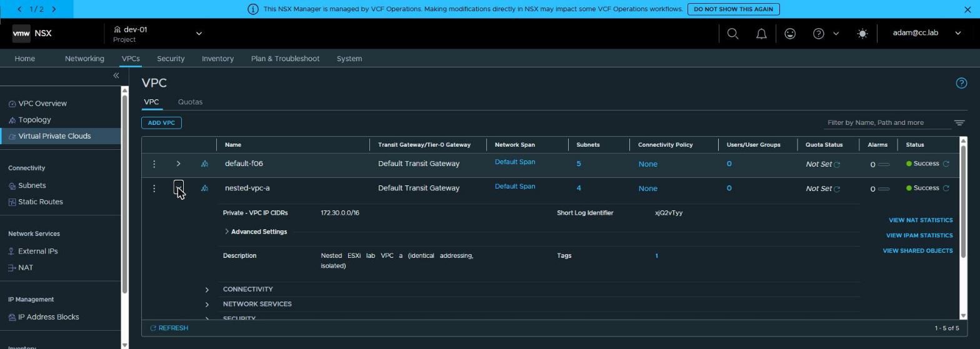Refresh quota status for default-f06

click(837, 164)
